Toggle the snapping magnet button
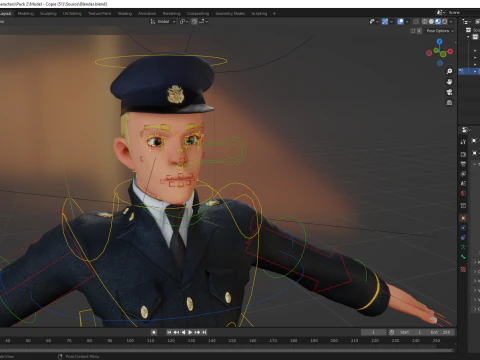The image size is (480, 360). [194, 22]
